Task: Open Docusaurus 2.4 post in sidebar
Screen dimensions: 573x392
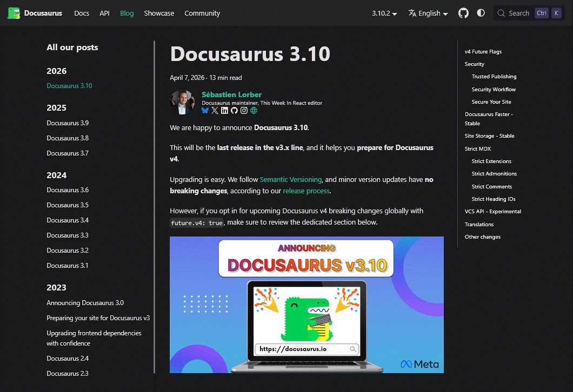Action: [x=68, y=359]
